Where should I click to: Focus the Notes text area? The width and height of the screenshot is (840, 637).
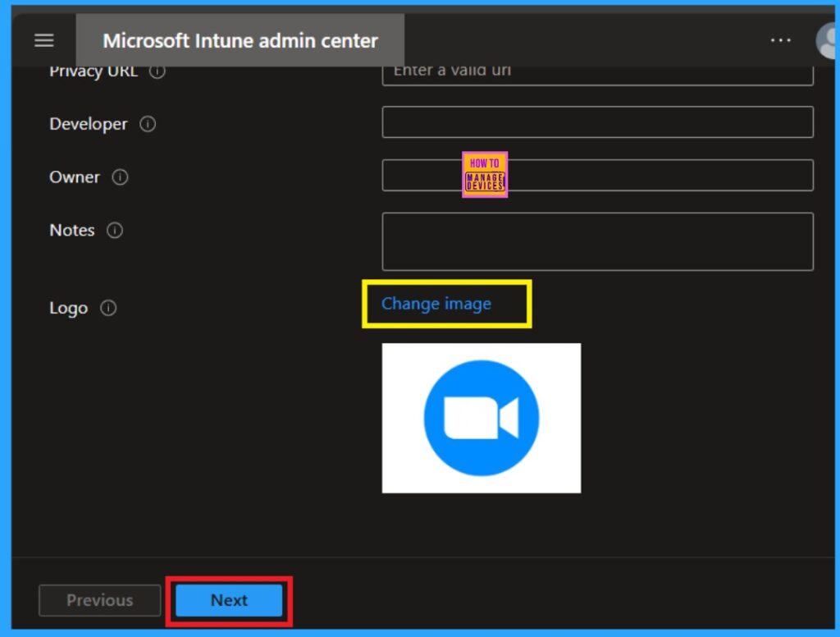[597, 241]
